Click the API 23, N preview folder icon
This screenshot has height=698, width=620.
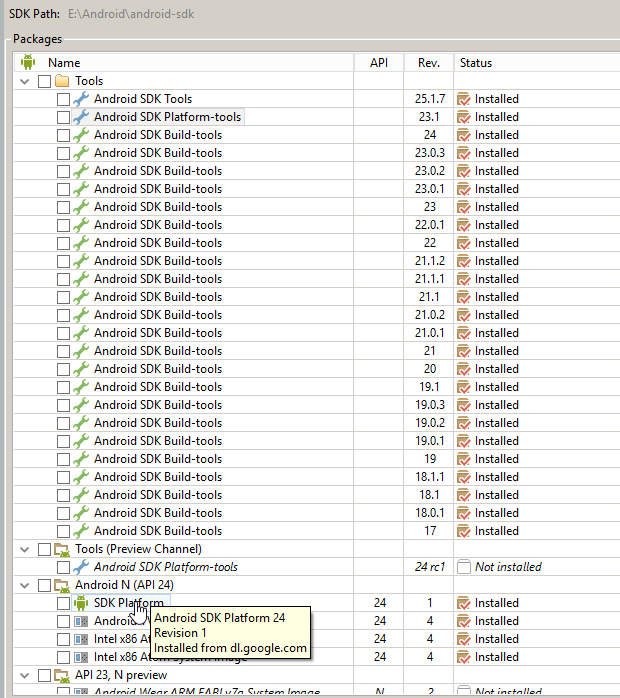pyautogui.click(x=62, y=675)
